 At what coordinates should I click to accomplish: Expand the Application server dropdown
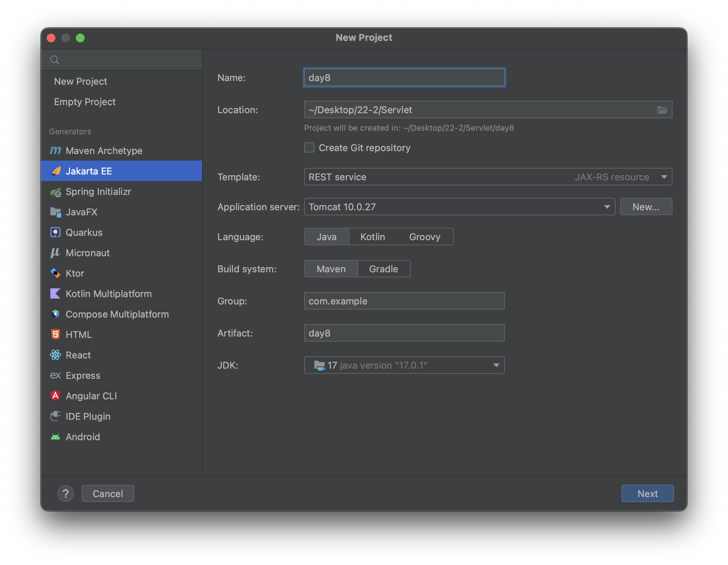(x=460, y=207)
